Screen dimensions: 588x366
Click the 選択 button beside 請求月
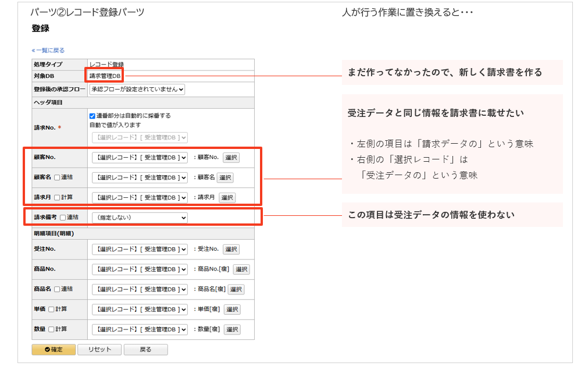(227, 197)
